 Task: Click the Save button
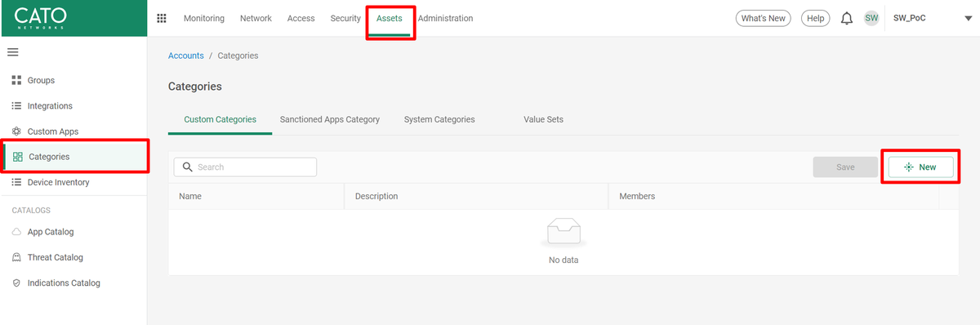tap(845, 167)
